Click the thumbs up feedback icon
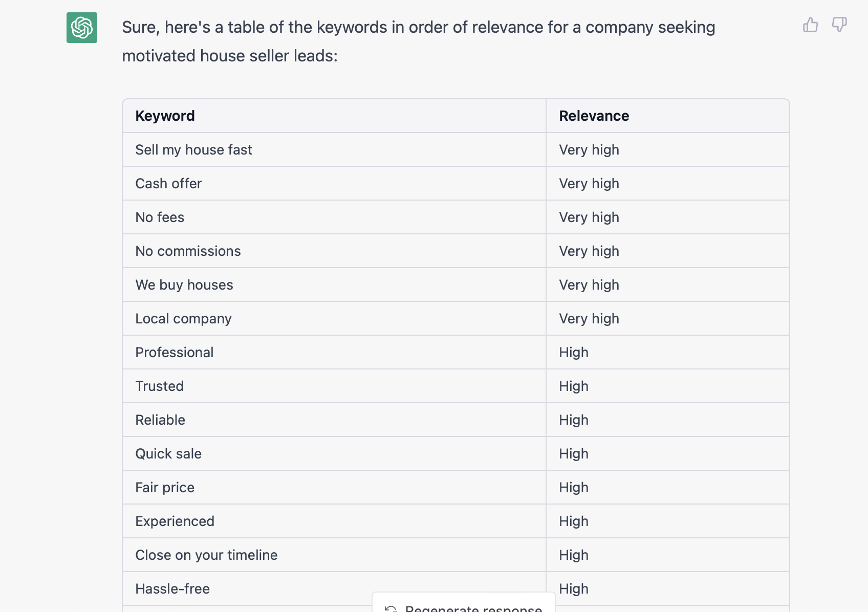The width and height of the screenshot is (868, 612). tap(810, 25)
